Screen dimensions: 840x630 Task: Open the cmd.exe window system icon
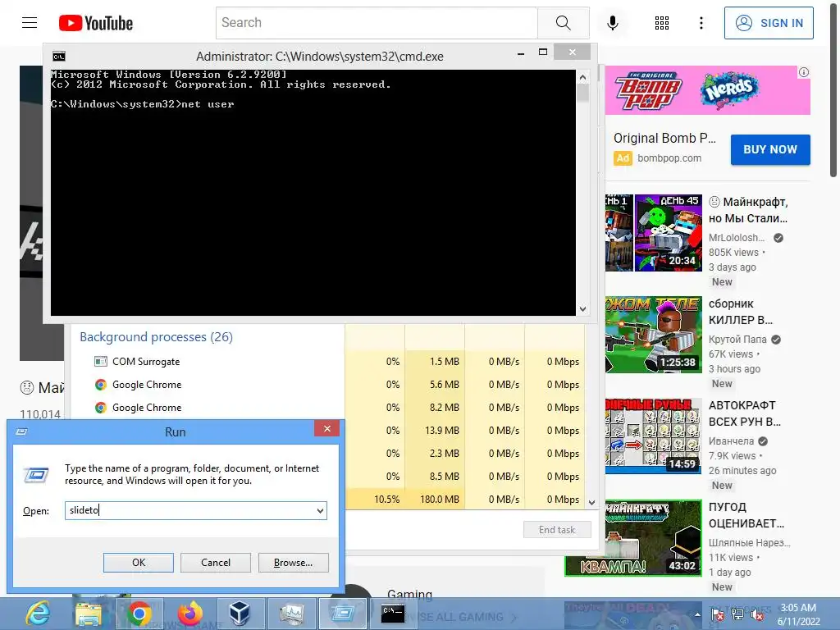click(x=59, y=57)
